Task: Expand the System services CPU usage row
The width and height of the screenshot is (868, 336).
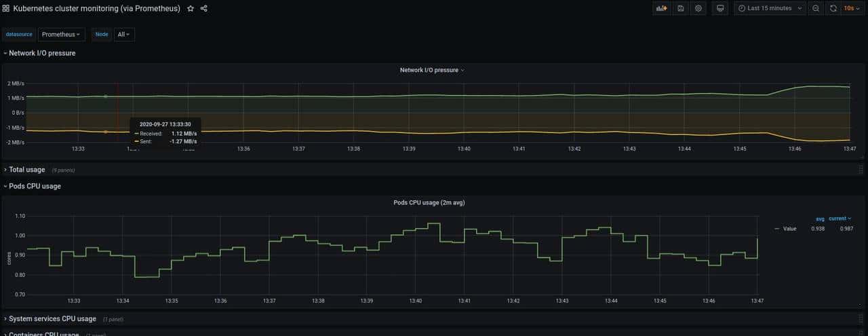Action: tap(52, 318)
